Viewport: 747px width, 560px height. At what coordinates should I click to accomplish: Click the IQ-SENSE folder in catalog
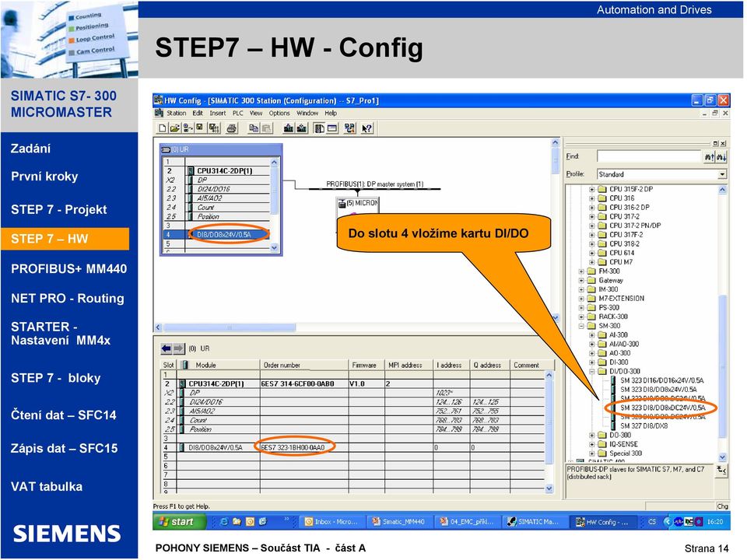click(x=623, y=444)
